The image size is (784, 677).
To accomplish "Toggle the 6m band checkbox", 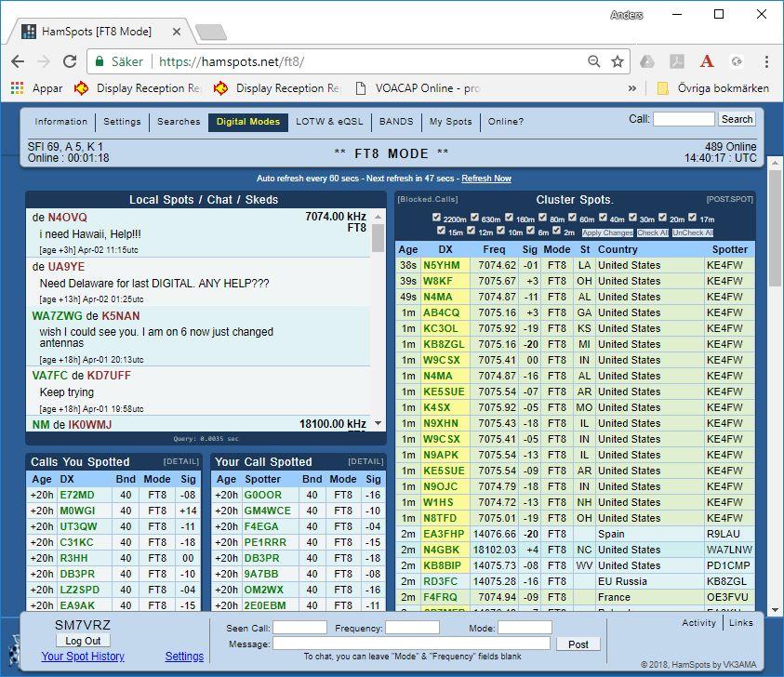I will [530, 231].
